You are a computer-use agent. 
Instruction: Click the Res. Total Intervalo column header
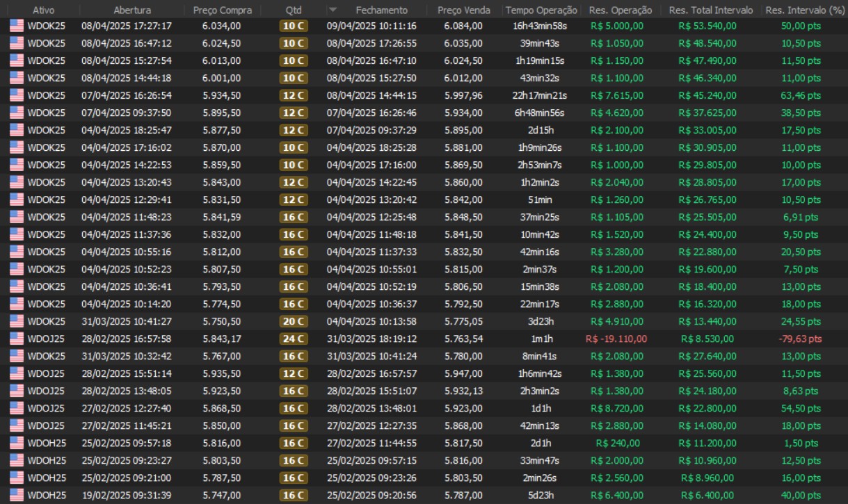tap(707, 10)
